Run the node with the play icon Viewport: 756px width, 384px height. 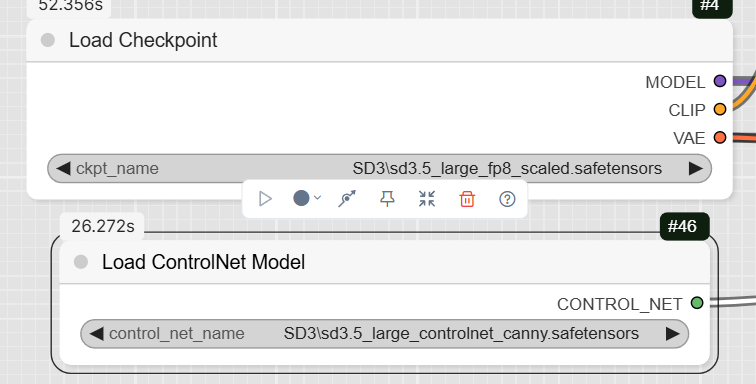(265, 199)
